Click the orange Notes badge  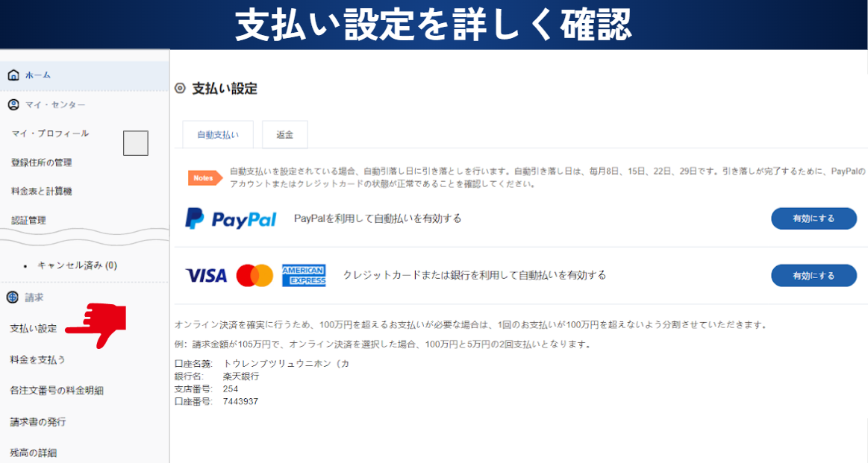click(204, 177)
